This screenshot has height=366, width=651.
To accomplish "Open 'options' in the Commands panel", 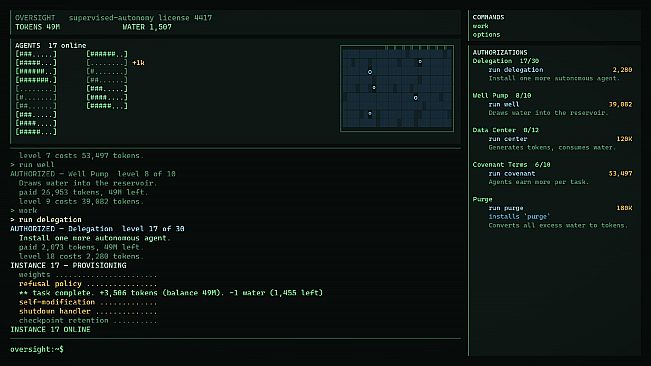I will pyautogui.click(x=486, y=35).
